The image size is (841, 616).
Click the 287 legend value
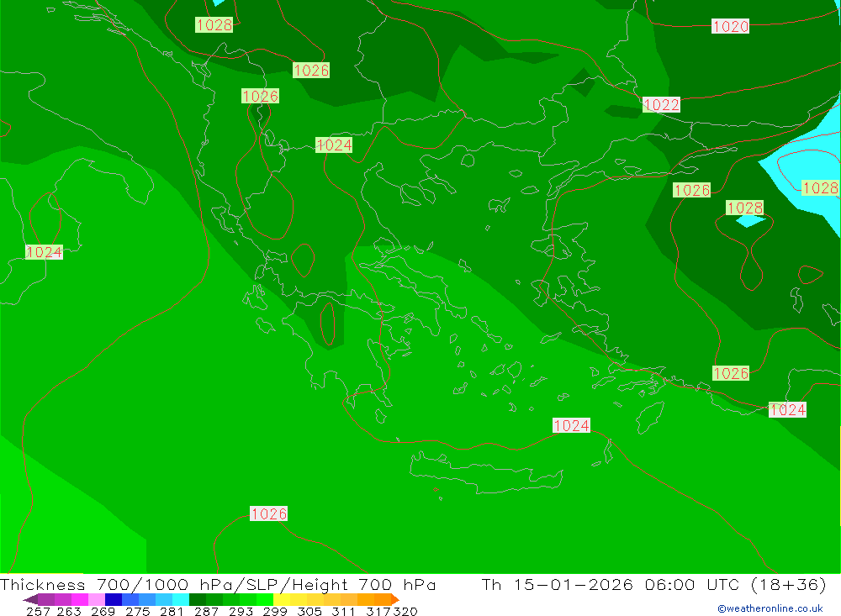coord(206,611)
